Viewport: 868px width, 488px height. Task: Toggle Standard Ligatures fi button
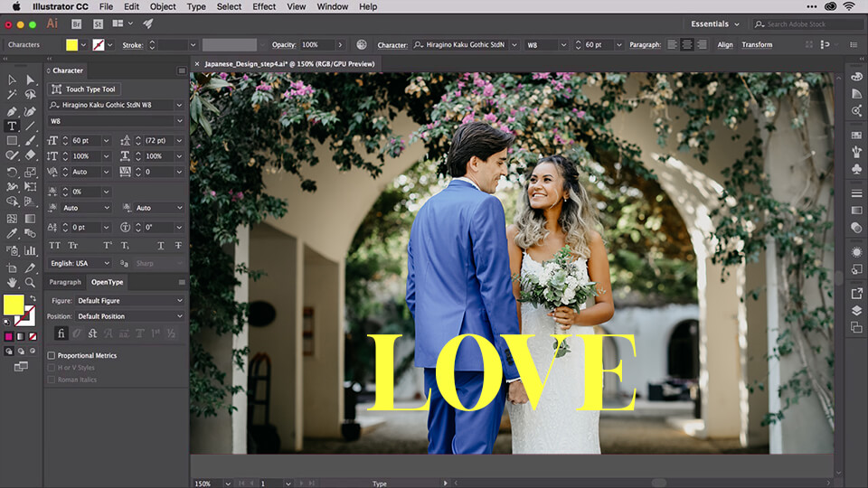61,333
